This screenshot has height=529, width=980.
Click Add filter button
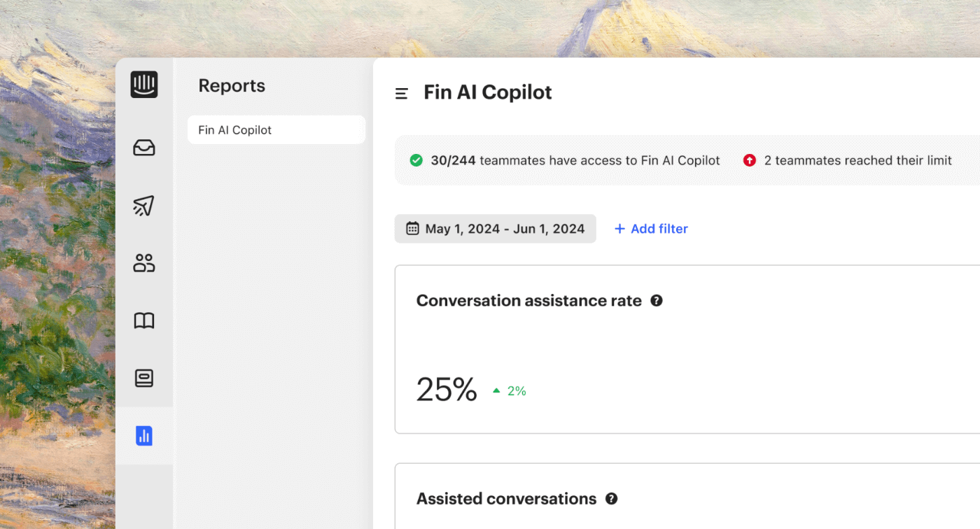(651, 229)
